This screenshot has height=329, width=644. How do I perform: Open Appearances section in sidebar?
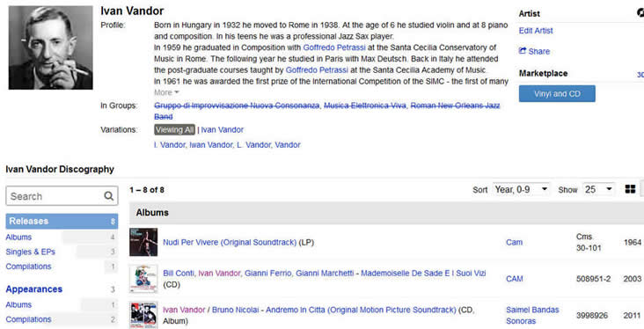click(34, 289)
